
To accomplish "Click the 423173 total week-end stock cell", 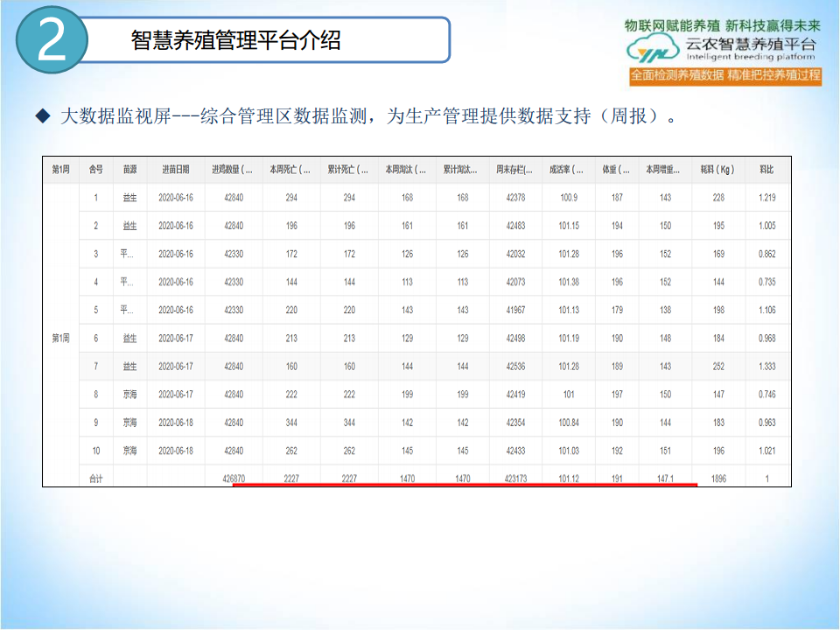I will tap(515, 479).
